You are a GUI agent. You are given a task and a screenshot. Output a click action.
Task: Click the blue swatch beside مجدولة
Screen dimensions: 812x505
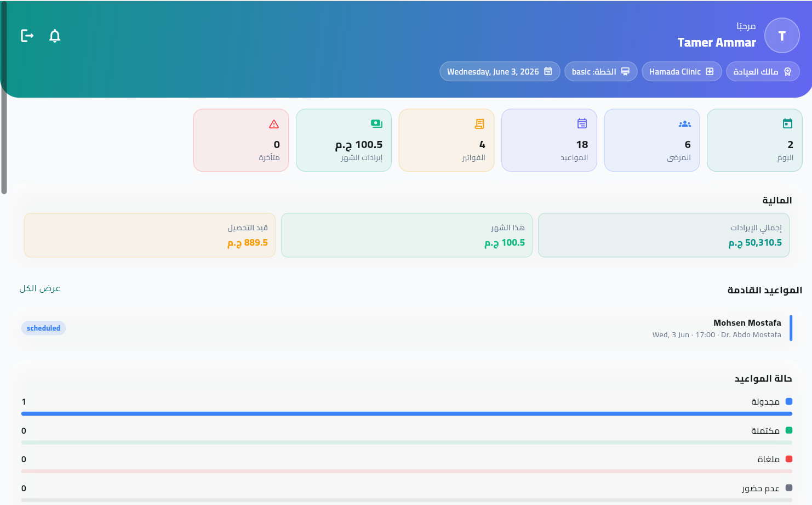[x=789, y=401]
